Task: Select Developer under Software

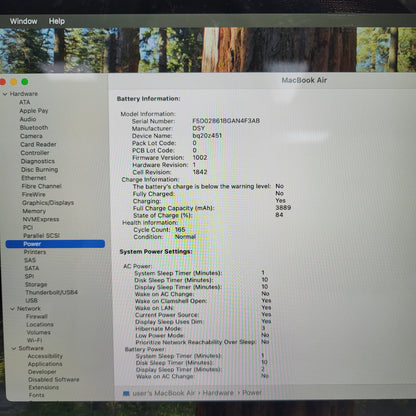Action: pos(42,372)
